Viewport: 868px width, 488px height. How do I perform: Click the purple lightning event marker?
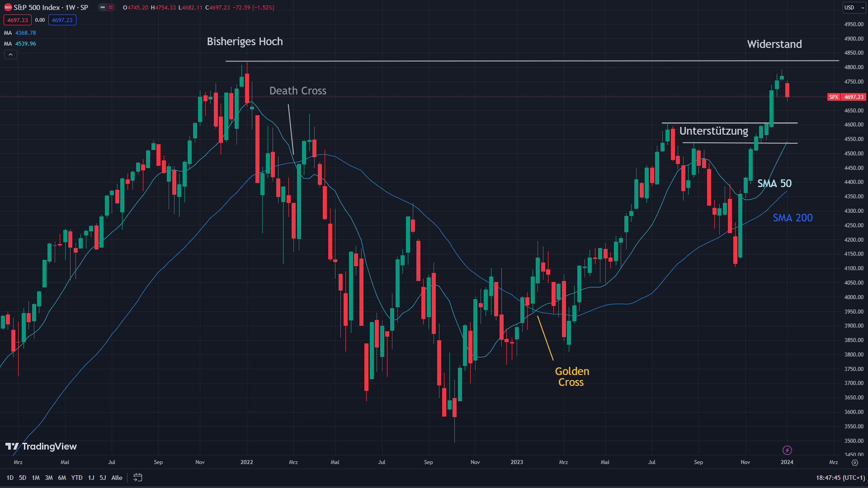[787, 450]
